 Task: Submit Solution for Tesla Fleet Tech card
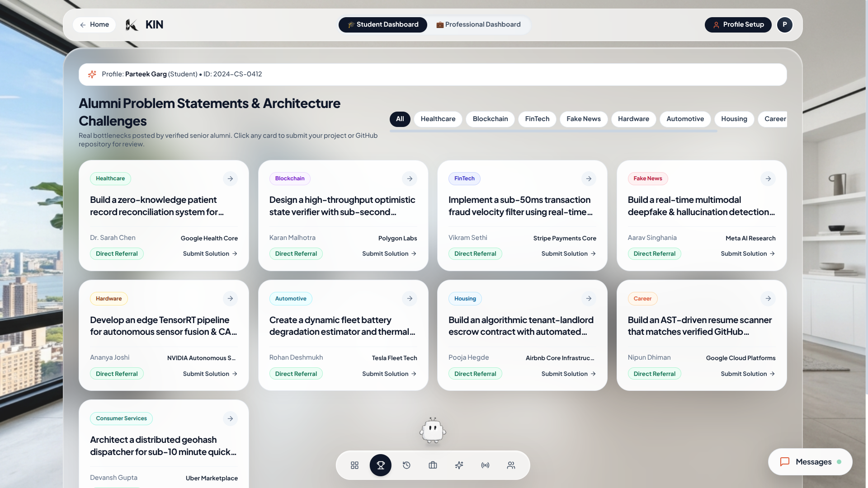pyautogui.click(x=389, y=374)
